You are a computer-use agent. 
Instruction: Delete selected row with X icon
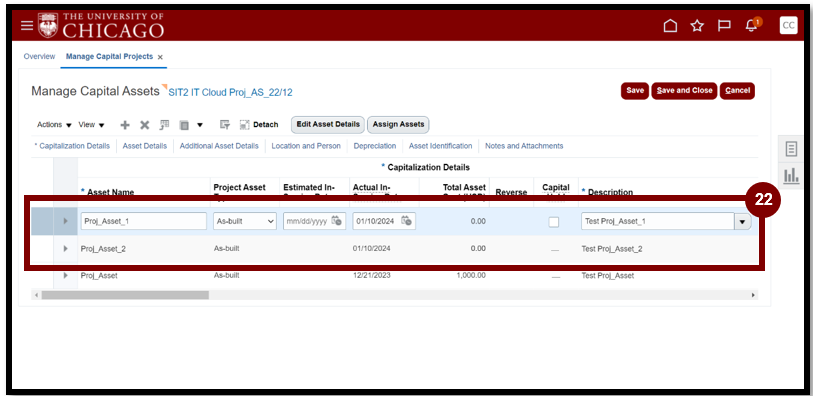pyautogui.click(x=145, y=125)
